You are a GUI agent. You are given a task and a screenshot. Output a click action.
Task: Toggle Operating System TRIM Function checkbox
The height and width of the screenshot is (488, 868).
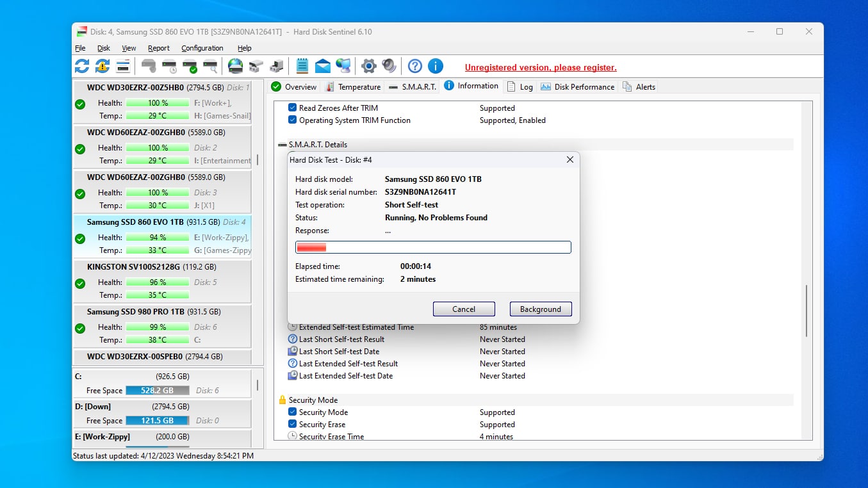click(293, 120)
